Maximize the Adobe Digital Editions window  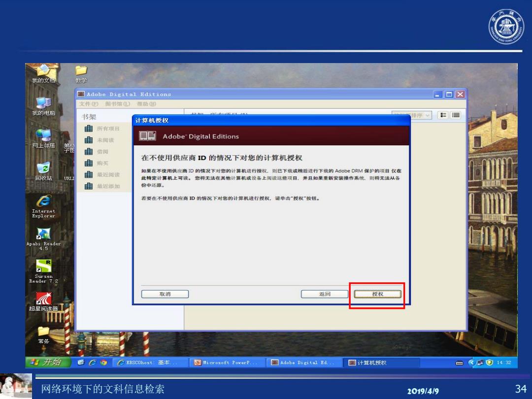(449, 94)
